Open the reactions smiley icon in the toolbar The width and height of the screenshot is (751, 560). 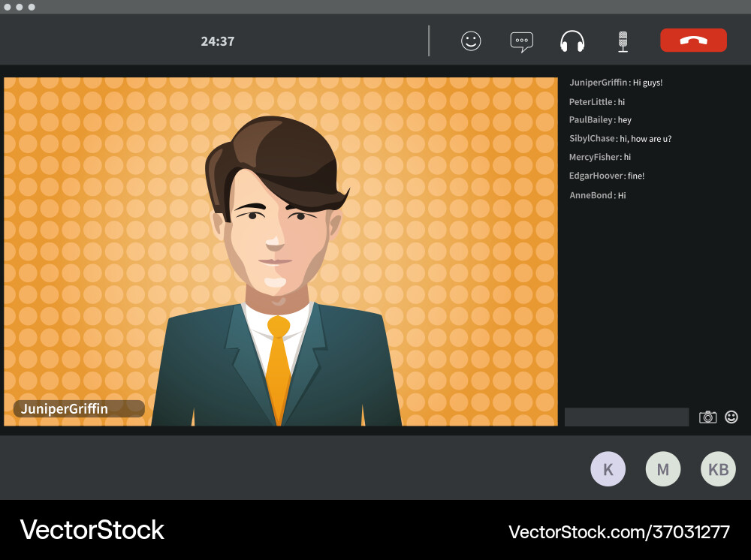[471, 41]
